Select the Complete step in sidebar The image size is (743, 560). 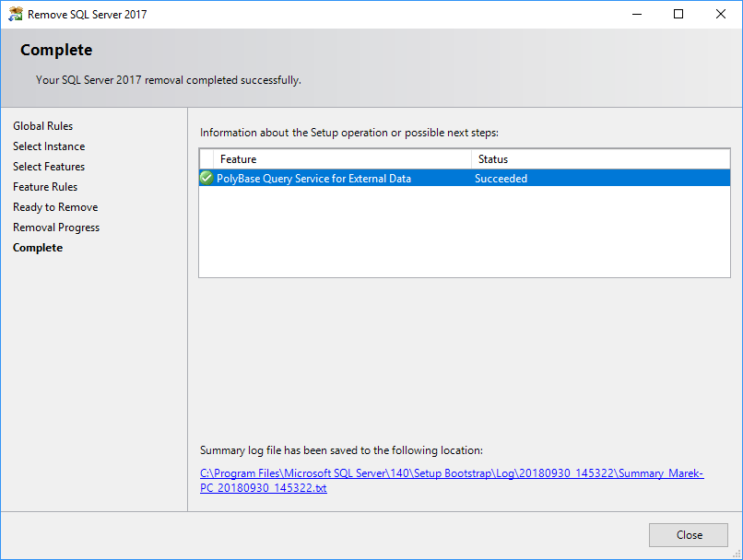tap(37, 247)
